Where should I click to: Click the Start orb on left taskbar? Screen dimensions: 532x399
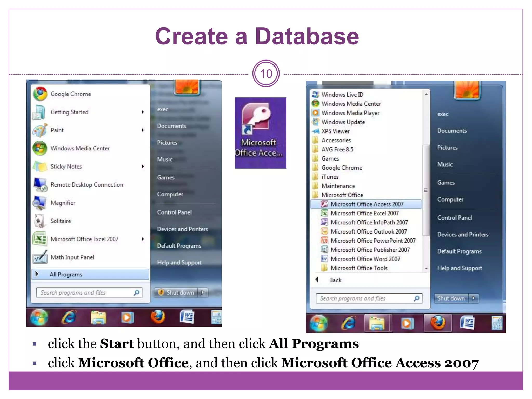[x=39, y=317]
